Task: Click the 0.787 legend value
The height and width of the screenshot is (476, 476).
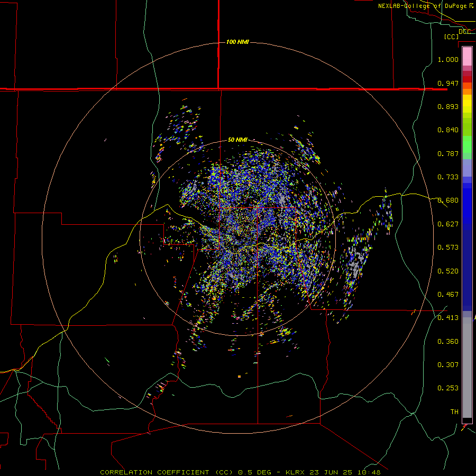Action: point(448,153)
